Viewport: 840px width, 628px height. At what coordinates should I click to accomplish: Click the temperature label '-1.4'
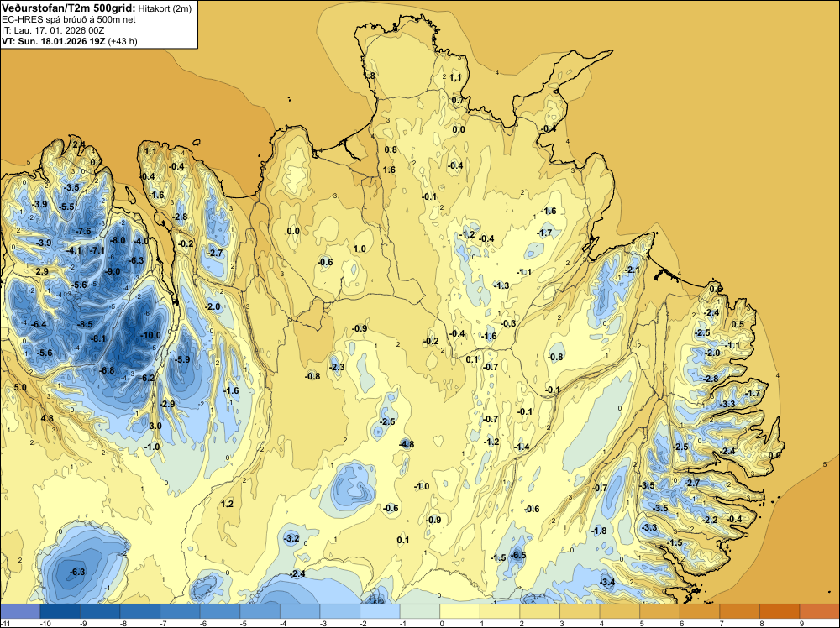[x=522, y=447]
